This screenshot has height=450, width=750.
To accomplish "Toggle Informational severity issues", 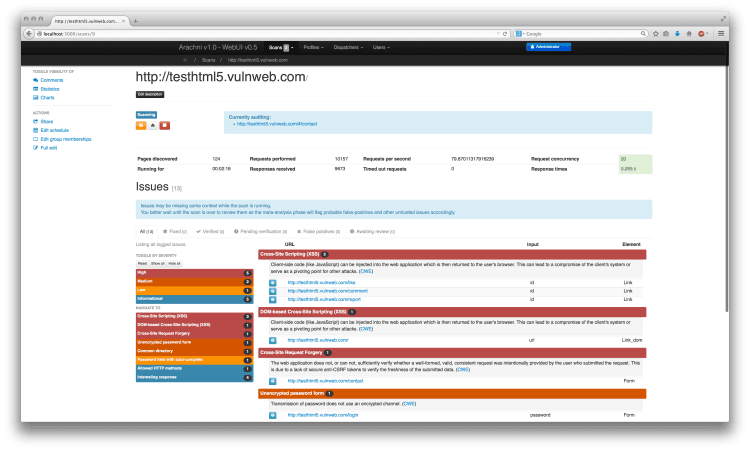I will [194, 299].
